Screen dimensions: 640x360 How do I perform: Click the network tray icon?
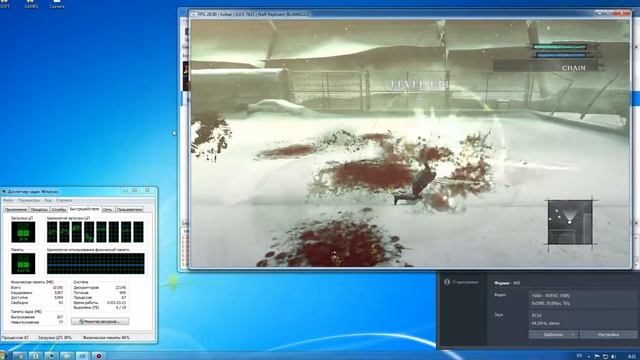(x=605, y=356)
